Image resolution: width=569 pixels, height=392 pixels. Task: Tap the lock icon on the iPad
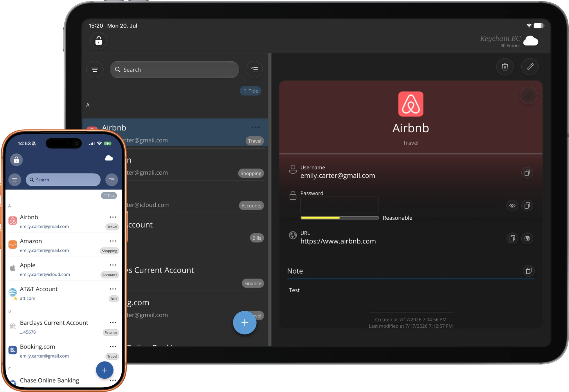tap(99, 41)
